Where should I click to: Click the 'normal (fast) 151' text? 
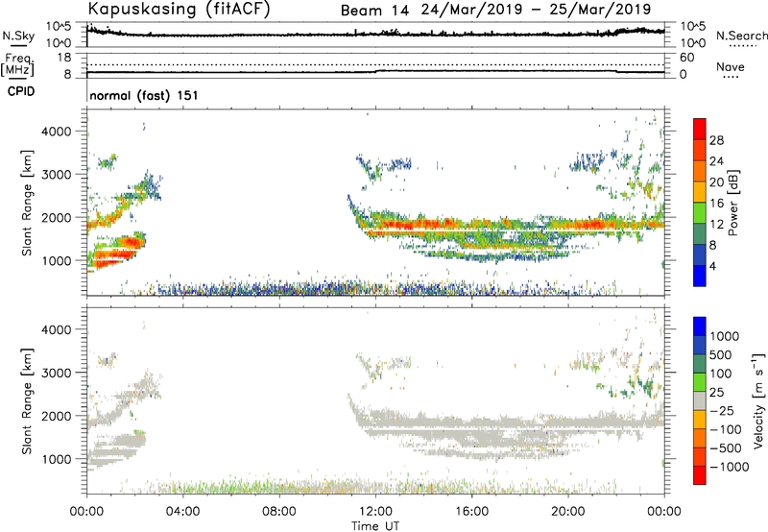[144, 95]
